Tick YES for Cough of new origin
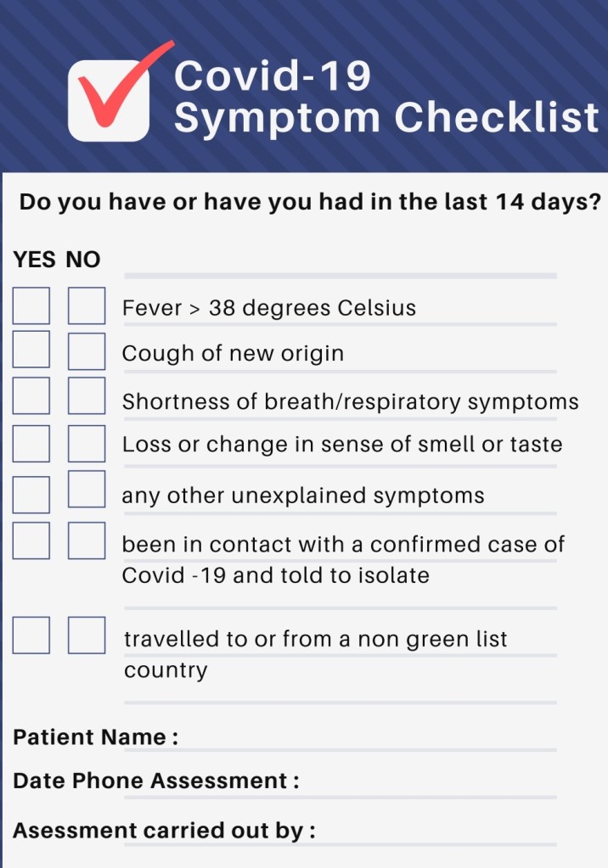 pyautogui.click(x=31, y=351)
